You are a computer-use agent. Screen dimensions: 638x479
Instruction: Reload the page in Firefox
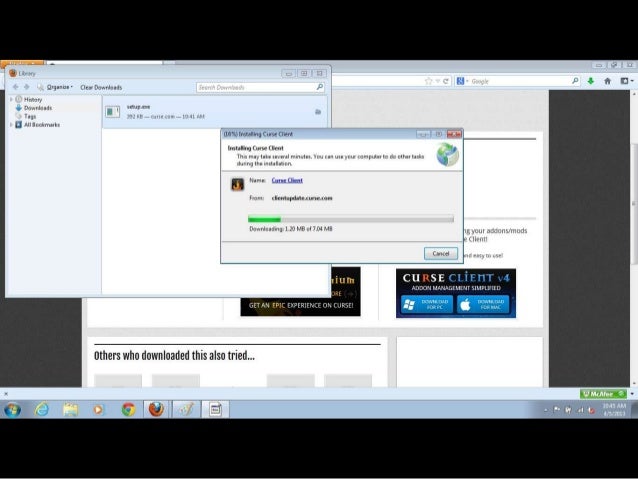446,81
